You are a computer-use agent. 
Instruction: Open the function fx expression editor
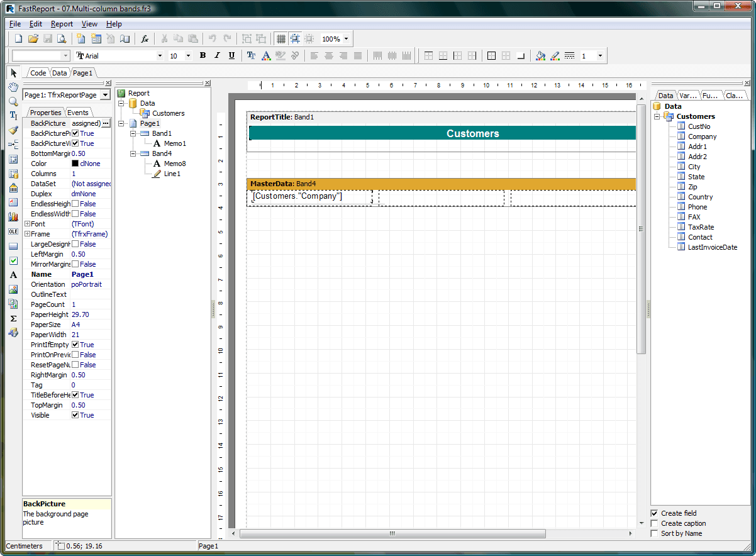pyautogui.click(x=144, y=39)
